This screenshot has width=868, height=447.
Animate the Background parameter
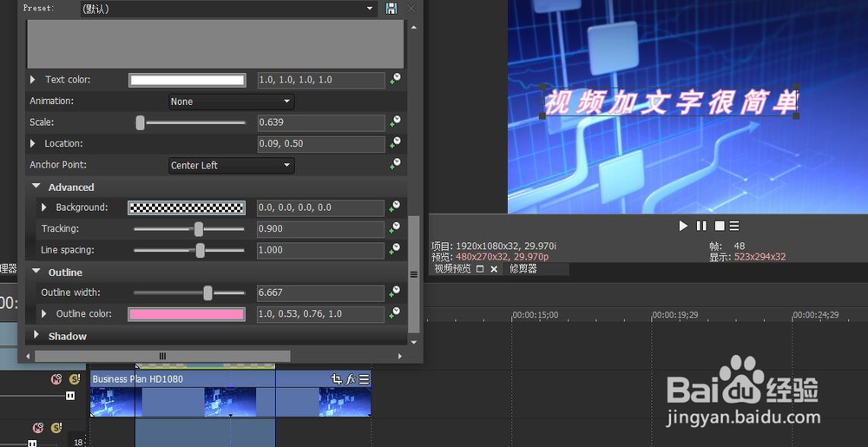point(395,207)
